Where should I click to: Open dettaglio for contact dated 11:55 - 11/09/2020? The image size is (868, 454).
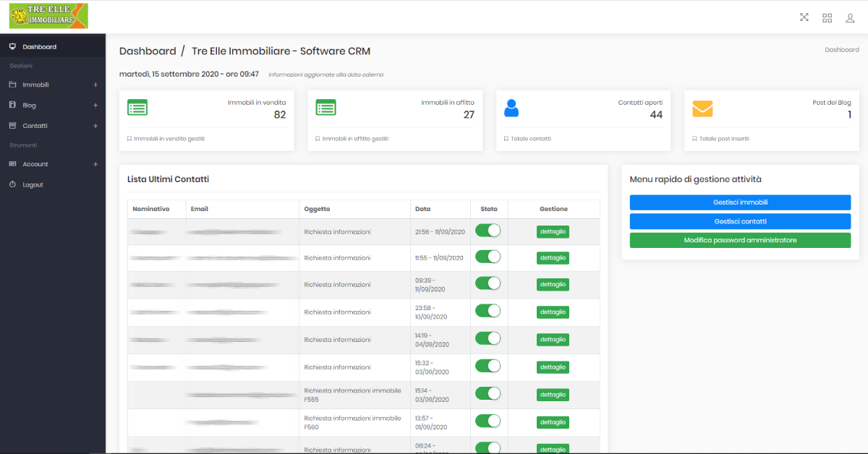pyautogui.click(x=553, y=258)
